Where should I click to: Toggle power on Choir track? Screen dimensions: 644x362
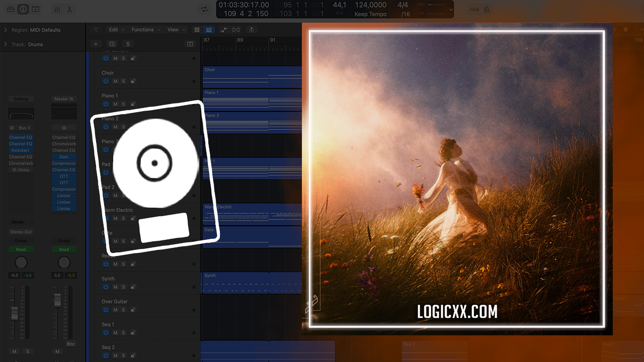point(106,81)
